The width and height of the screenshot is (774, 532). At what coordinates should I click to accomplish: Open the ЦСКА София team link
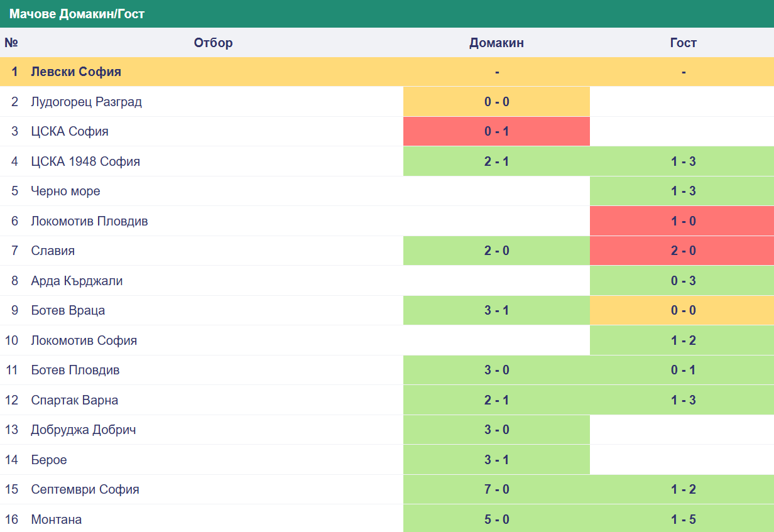click(x=70, y=132)
